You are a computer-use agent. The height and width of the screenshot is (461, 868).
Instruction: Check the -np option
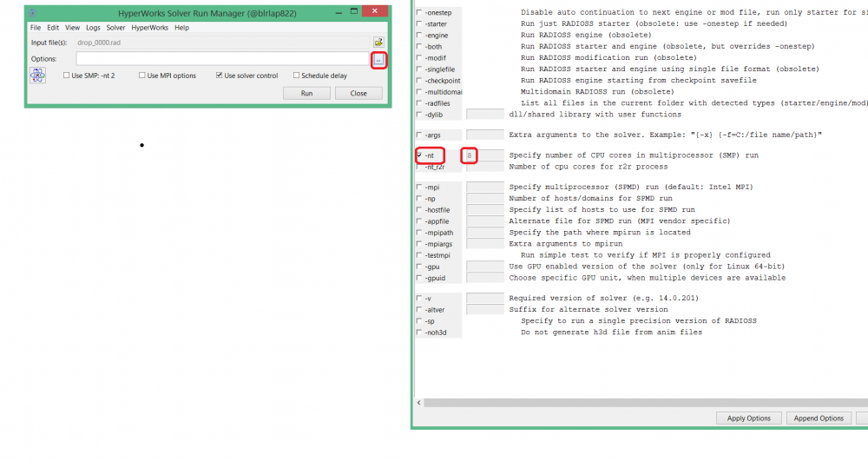pyautogui.click(x=419, y=198)
